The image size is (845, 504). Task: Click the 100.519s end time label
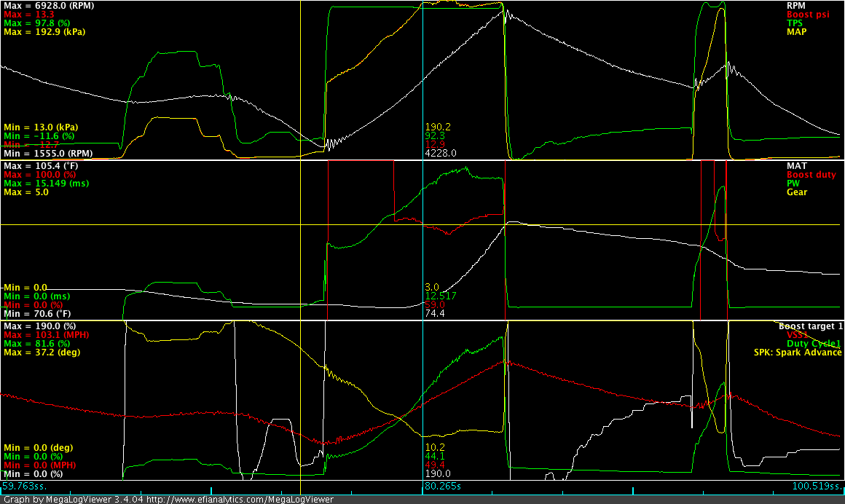(x=816, y=486)
